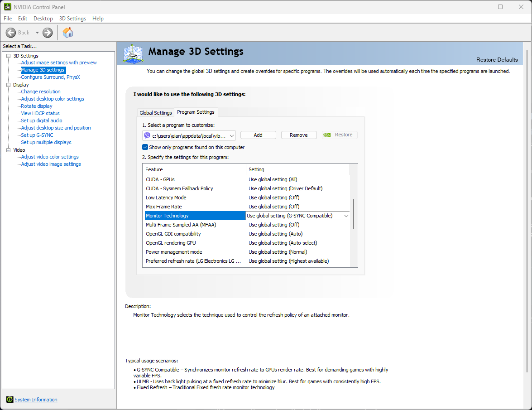
Task: Select the Program Settings tab
Action: [196, 112]
